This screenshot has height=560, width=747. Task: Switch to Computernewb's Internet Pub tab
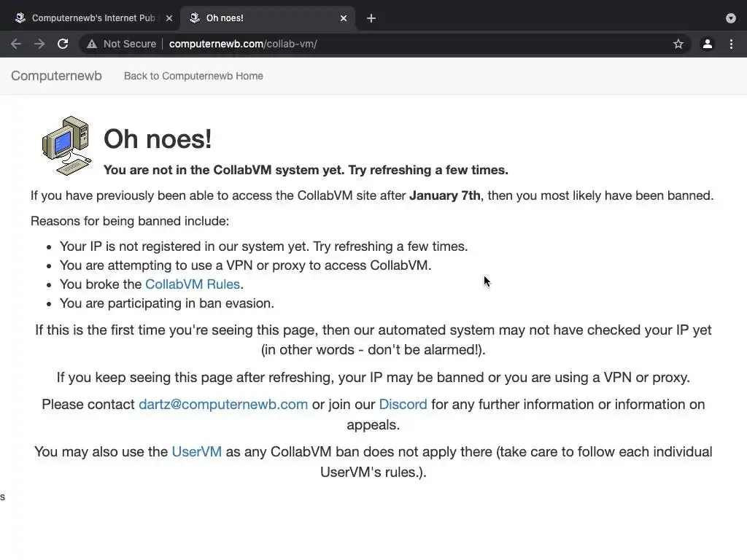pyautogui.click(x=93, y=18)
